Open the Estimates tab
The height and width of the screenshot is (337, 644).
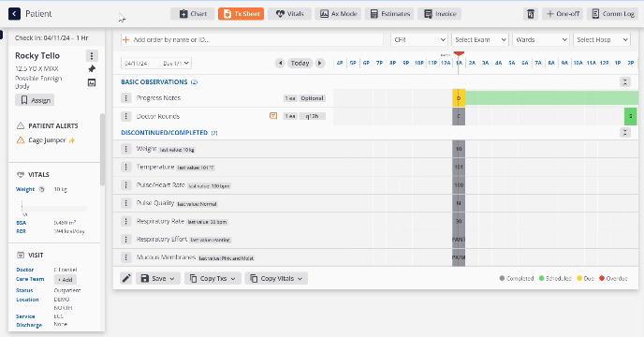pyautogui.click(x=389, y=14)
